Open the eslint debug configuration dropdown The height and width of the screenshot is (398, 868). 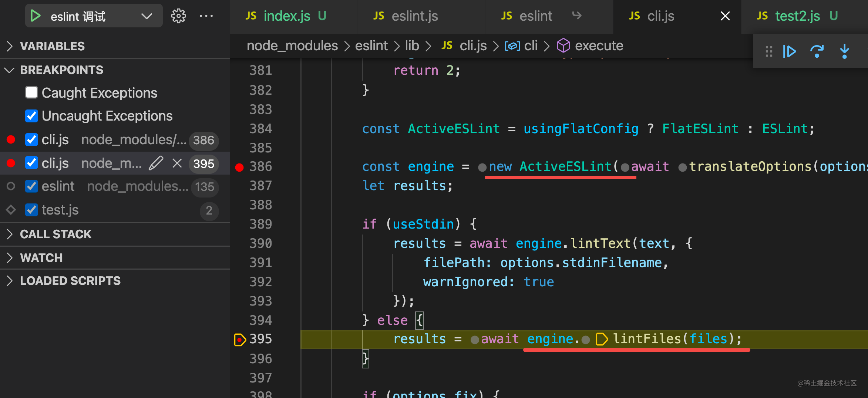point(147,16)
